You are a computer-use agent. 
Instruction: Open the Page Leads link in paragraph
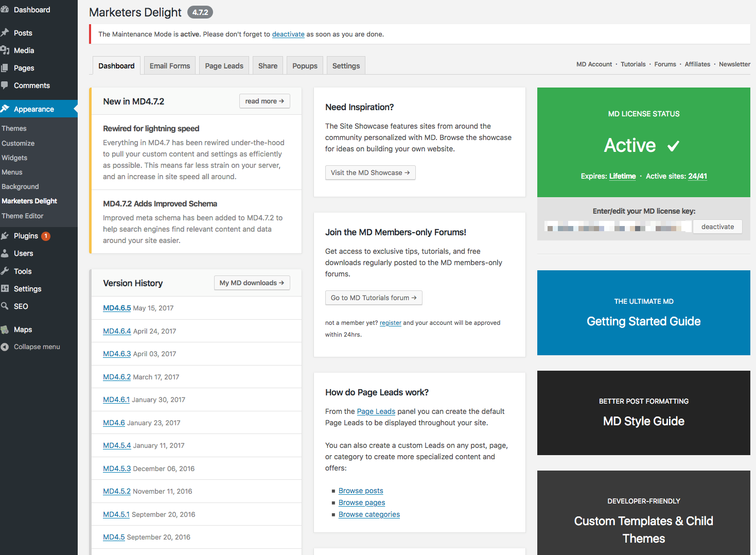376,411
